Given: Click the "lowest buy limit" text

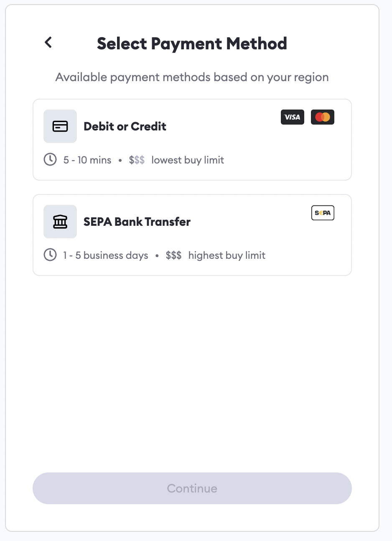Looking at the screenshot, I should coord(188,160).
